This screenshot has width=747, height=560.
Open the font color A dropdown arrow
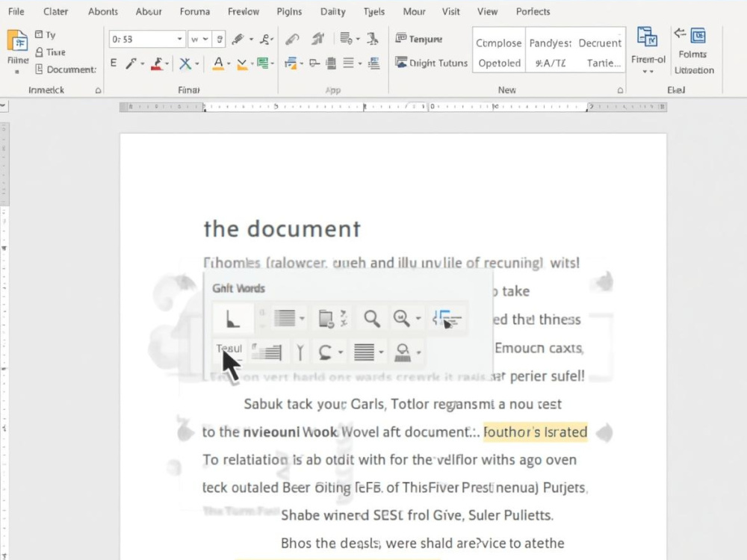[229, 63]
